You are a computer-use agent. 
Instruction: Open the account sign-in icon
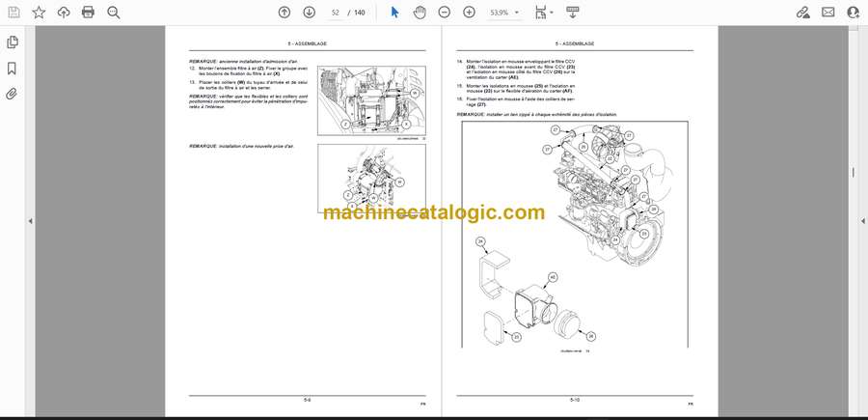coord(854,13)
